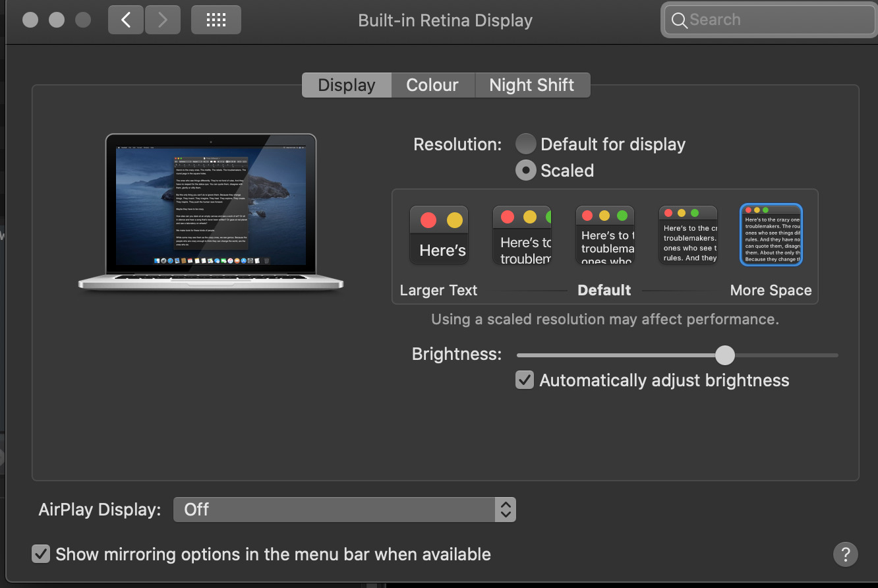Click the Brightness slider knob
Screen dimensions: 878x588
[x=725, y=355]
